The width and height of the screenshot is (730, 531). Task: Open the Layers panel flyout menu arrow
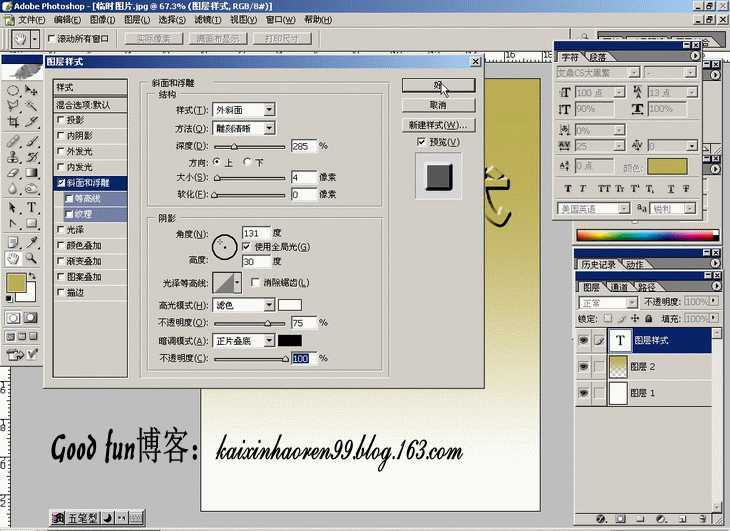coord(718,287)
